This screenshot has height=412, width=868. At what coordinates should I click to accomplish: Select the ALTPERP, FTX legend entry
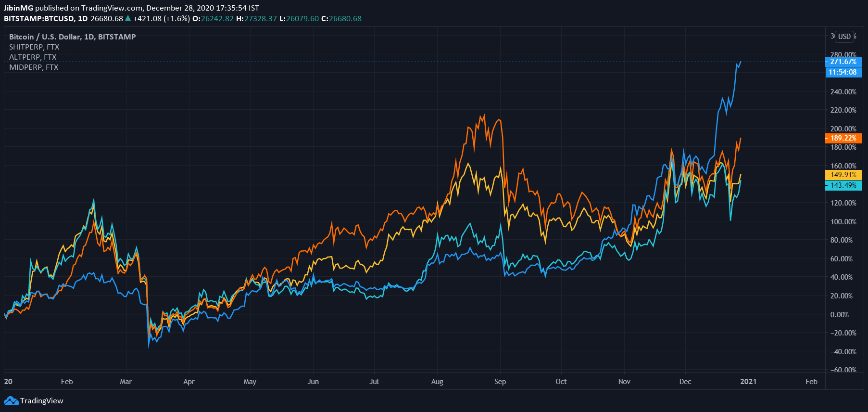point(33,57)
